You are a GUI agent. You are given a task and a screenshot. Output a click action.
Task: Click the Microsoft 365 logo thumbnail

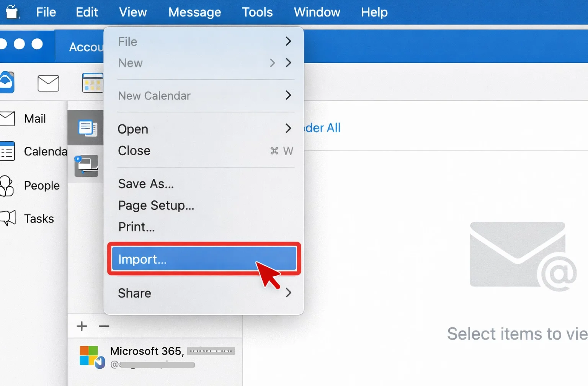pos(91,356)
